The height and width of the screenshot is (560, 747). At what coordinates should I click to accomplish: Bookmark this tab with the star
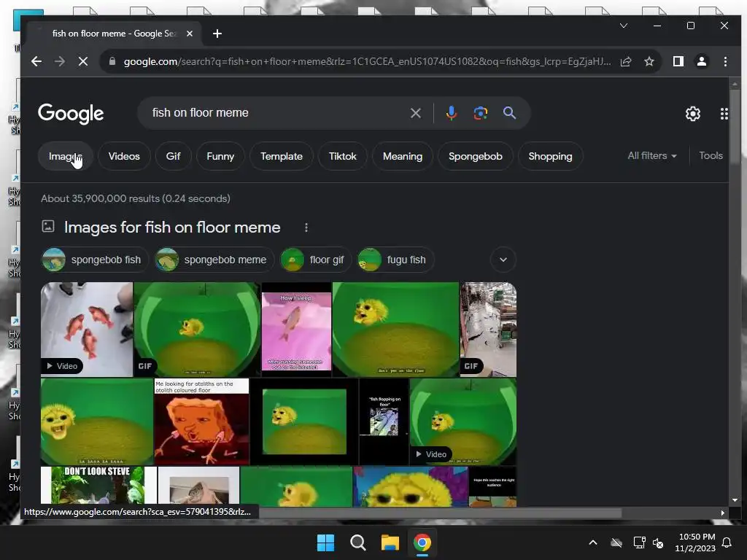pyautogui.click(x=649, y=61)
